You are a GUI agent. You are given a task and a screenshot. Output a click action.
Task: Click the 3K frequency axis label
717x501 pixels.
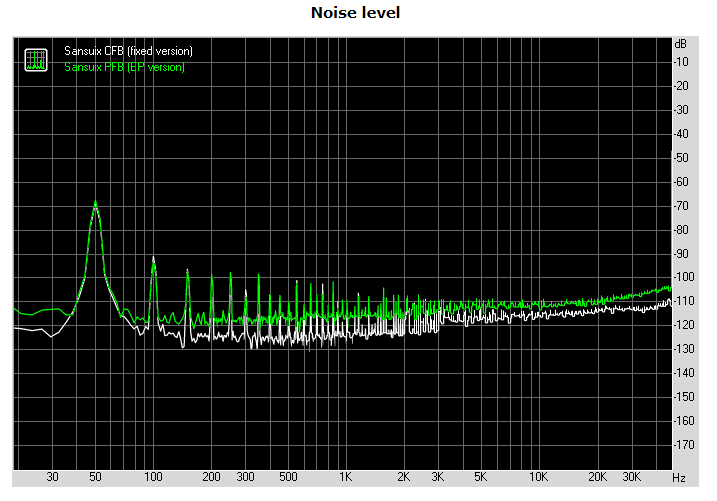click(x=438, y=477)
